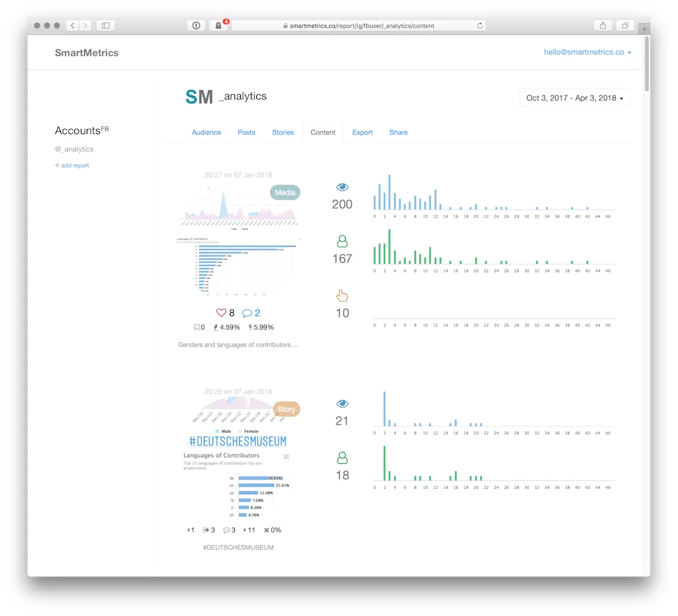678x616 pixels.
Task: Click the lightning bolt icon next to 5.99%
Action: 250,327
